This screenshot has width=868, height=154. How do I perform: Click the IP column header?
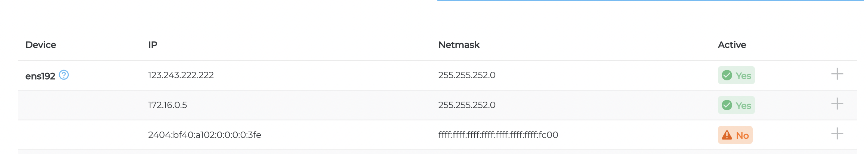pos(153,45)
